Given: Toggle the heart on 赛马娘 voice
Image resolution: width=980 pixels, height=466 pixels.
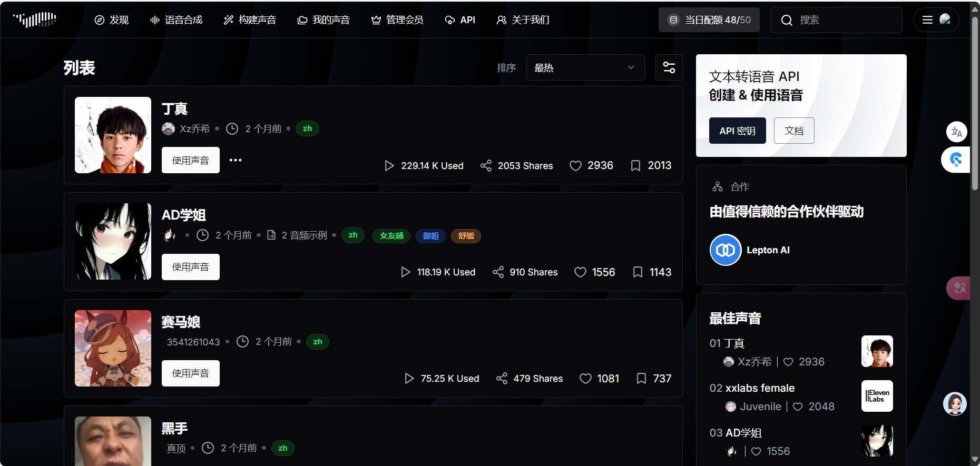Looking at the screenshot, I should (585, 379).
